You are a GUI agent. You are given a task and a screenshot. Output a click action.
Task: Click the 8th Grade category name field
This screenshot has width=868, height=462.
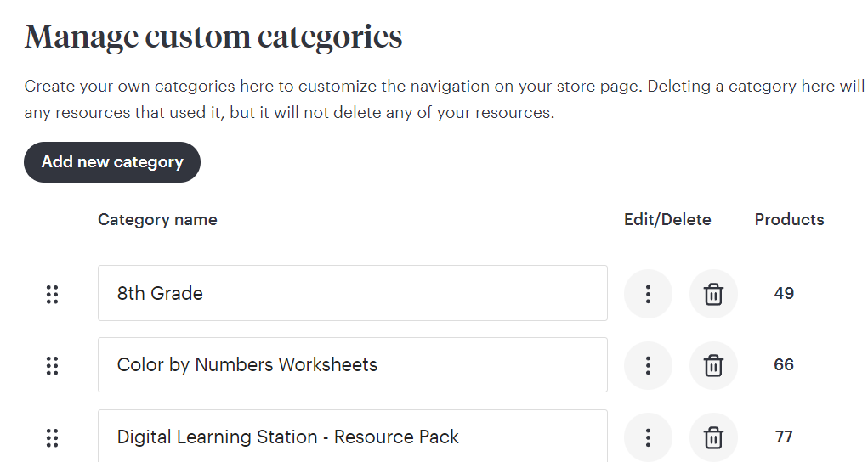[x=352, y=294]
